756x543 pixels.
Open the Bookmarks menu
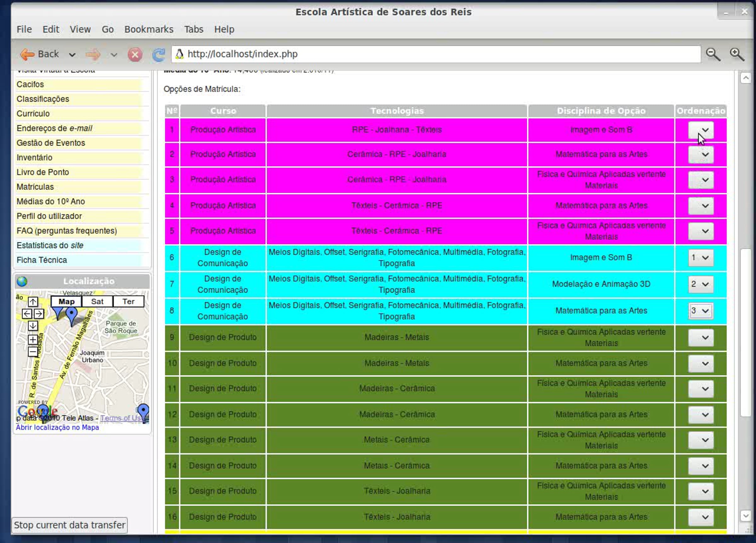point(149,29)
